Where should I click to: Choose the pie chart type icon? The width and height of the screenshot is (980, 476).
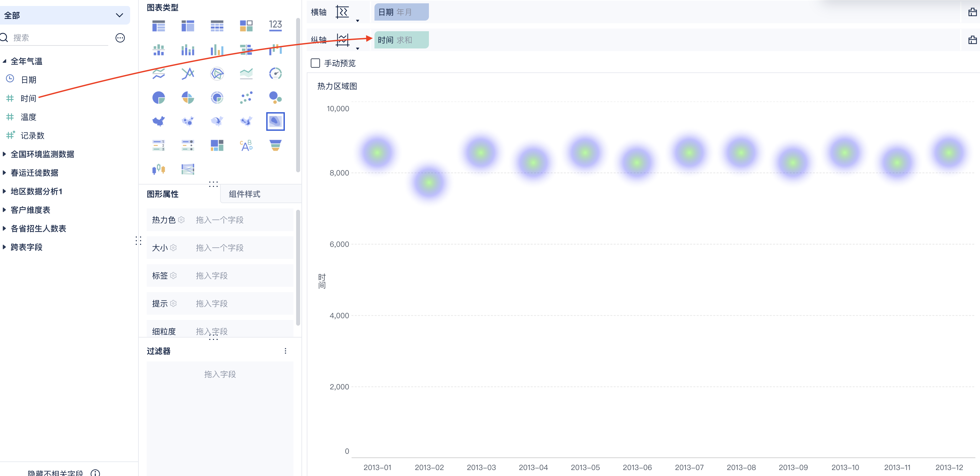click(x=158, y=97)
